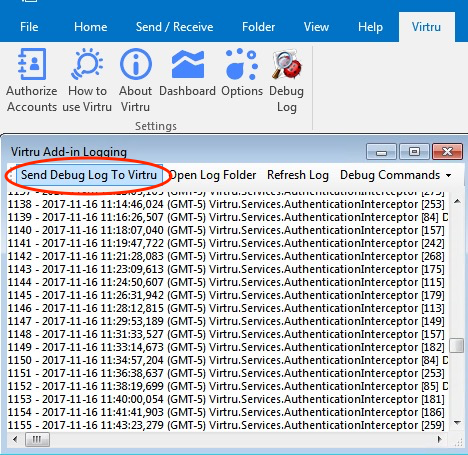This screenshot has height=455, width=468.
Task: Switch to the File tab
Action: pos(29,27)
